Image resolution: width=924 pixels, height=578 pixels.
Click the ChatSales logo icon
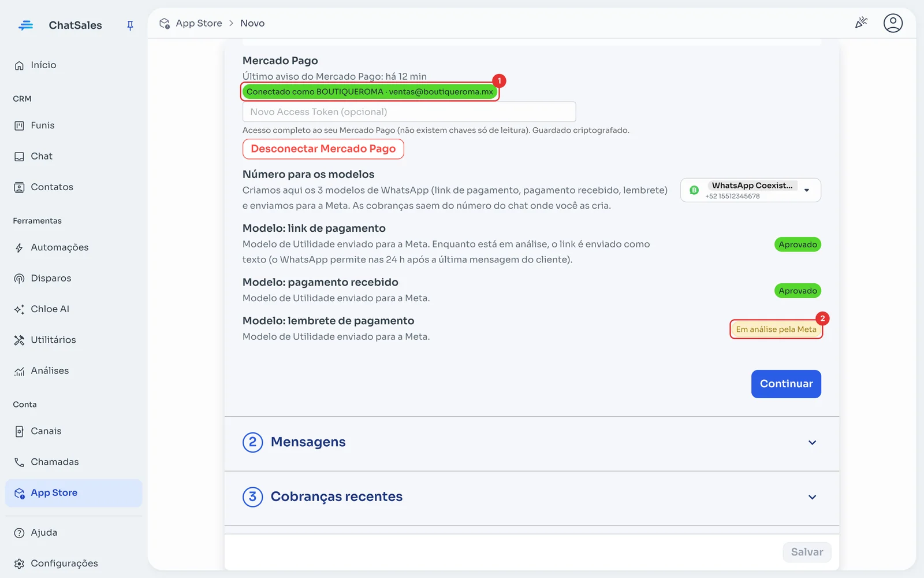[x=25, y=25]
